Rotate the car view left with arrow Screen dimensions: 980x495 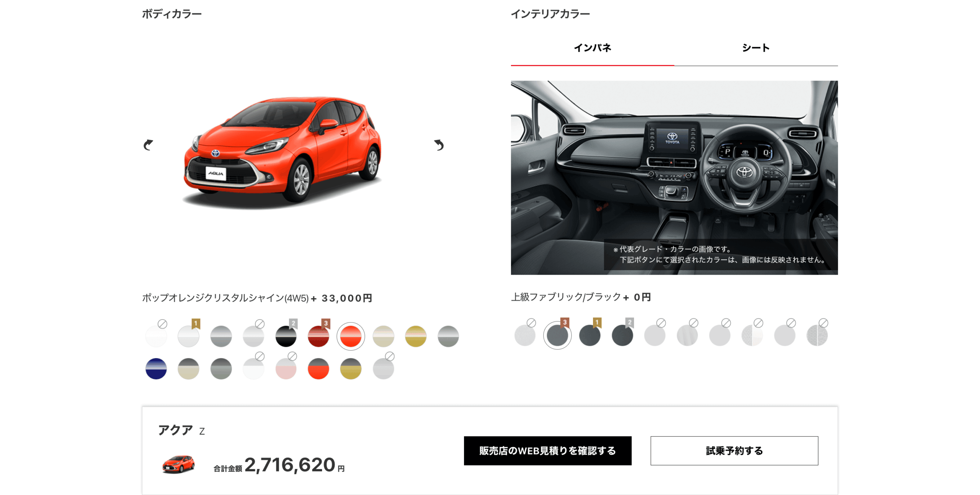(148, 145)
